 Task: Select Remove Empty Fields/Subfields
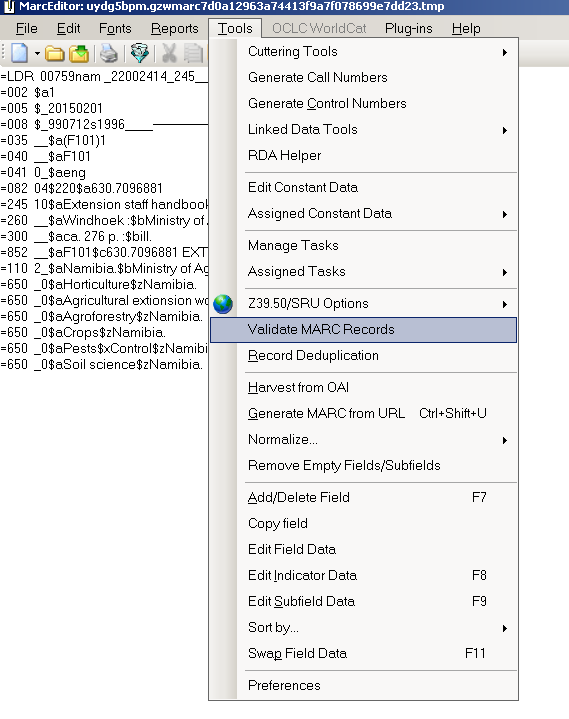[363, 466]
